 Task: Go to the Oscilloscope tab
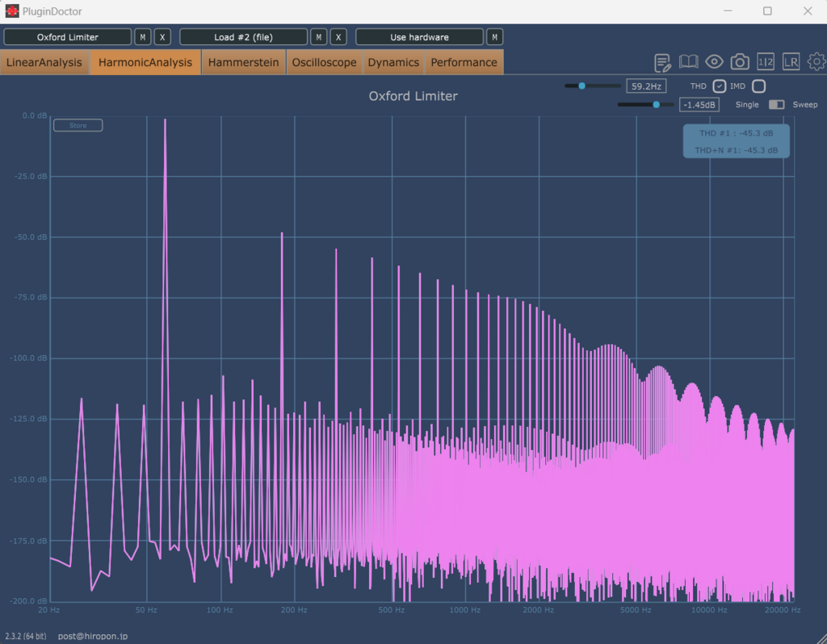[x=325, y=62]
